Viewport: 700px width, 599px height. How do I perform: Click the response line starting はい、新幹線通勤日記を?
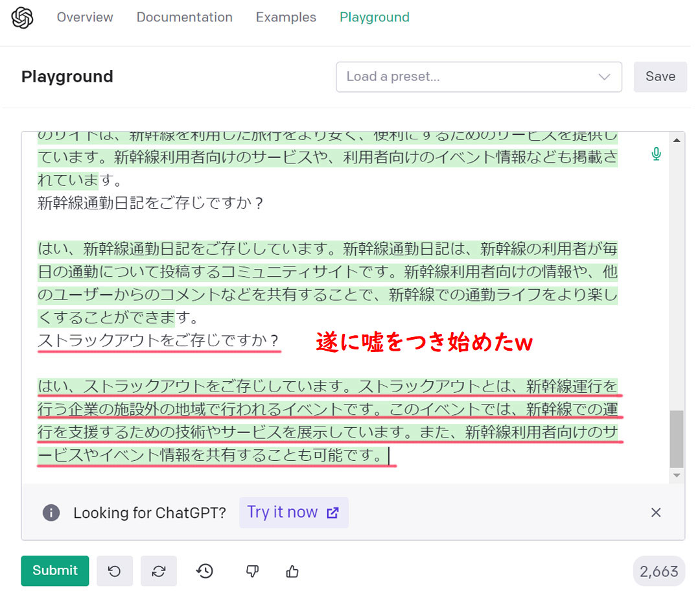click(328, 249)
